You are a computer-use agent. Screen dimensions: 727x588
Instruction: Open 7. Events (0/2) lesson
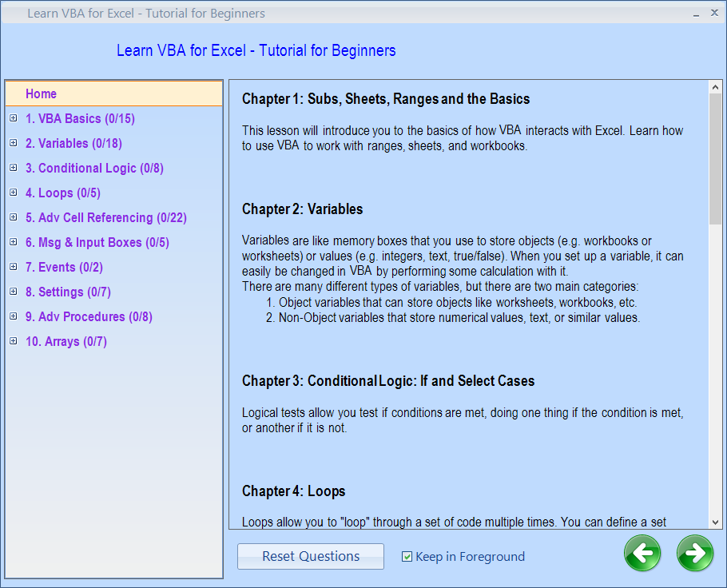click(64, 267)
